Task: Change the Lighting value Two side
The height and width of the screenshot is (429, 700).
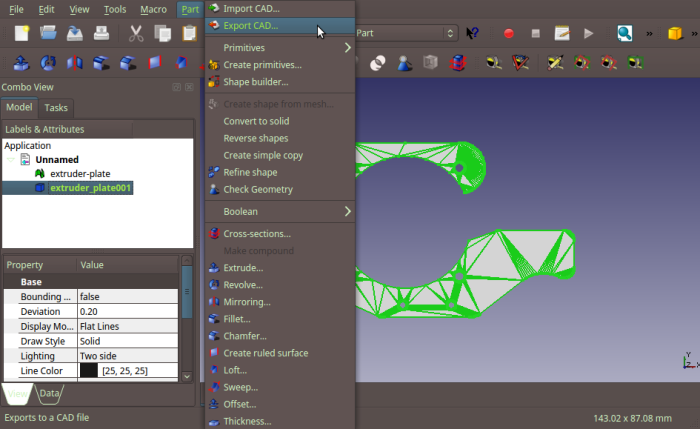Action: 128,356
